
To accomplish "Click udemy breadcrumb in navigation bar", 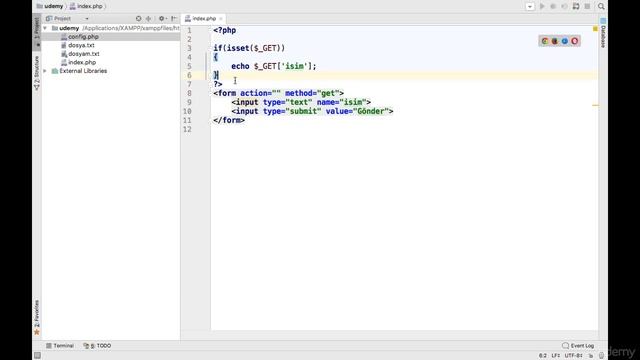I will point(50,7).
